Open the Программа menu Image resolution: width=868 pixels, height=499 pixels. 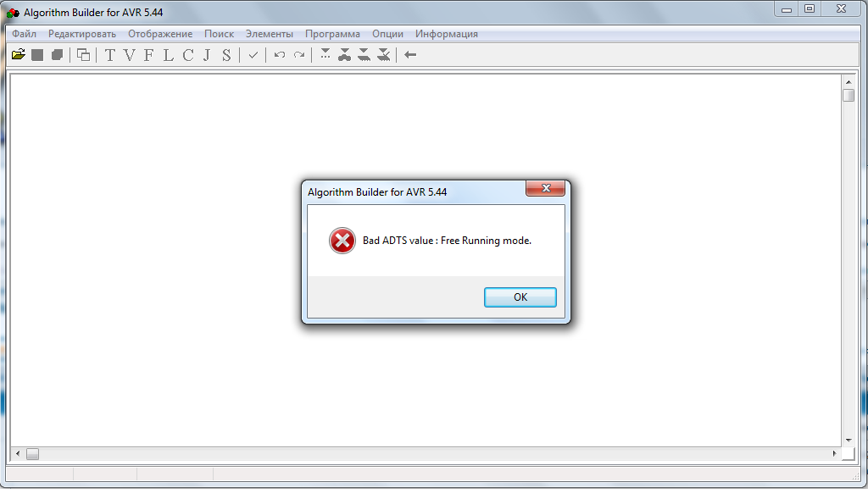(x=332, y=34)
